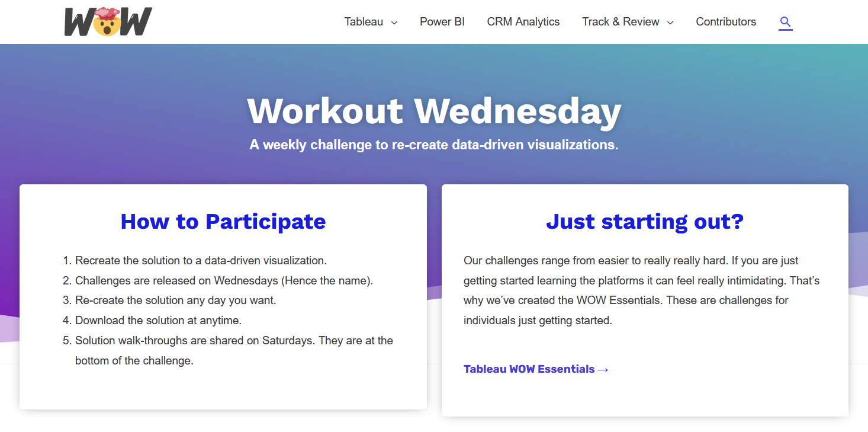The width and height of the screenshot is (868, 432).
Task: Click the WOW exploding-head logo
Action: [108, 22]
